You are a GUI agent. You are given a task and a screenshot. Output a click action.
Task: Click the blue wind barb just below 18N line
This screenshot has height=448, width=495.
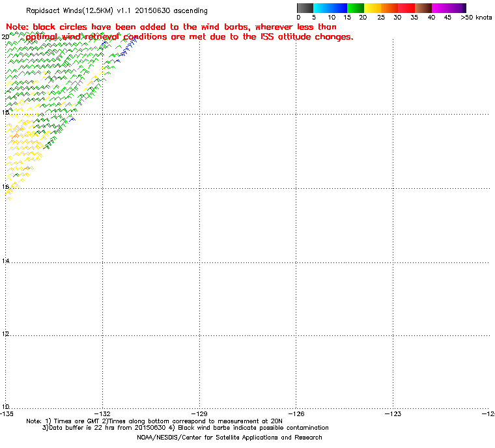tap(72, 119)
